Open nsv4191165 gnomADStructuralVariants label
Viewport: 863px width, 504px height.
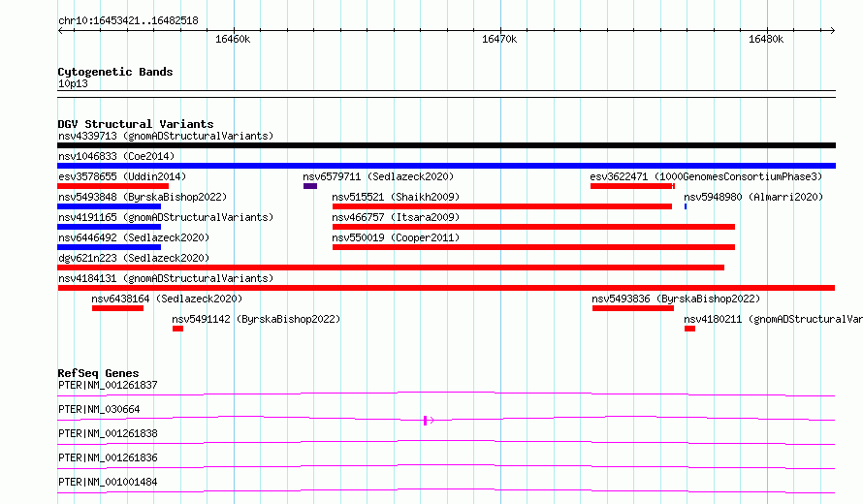[166, 217]
